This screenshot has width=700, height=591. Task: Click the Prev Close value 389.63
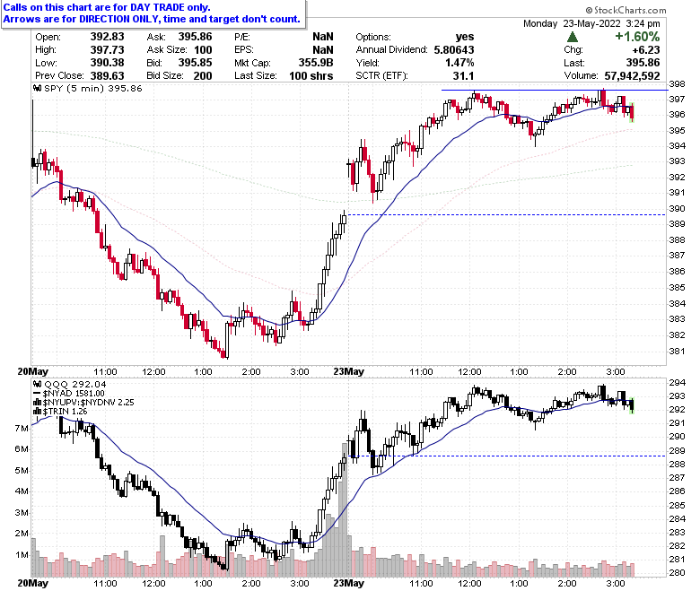[107, 76]
